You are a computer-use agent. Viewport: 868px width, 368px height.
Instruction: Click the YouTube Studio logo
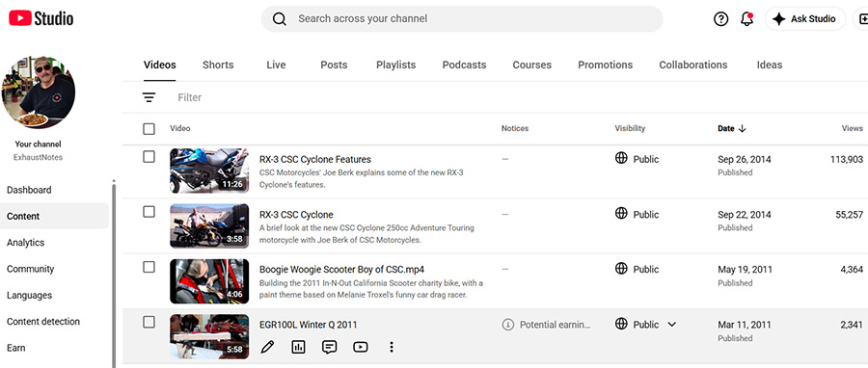point(41,18)
